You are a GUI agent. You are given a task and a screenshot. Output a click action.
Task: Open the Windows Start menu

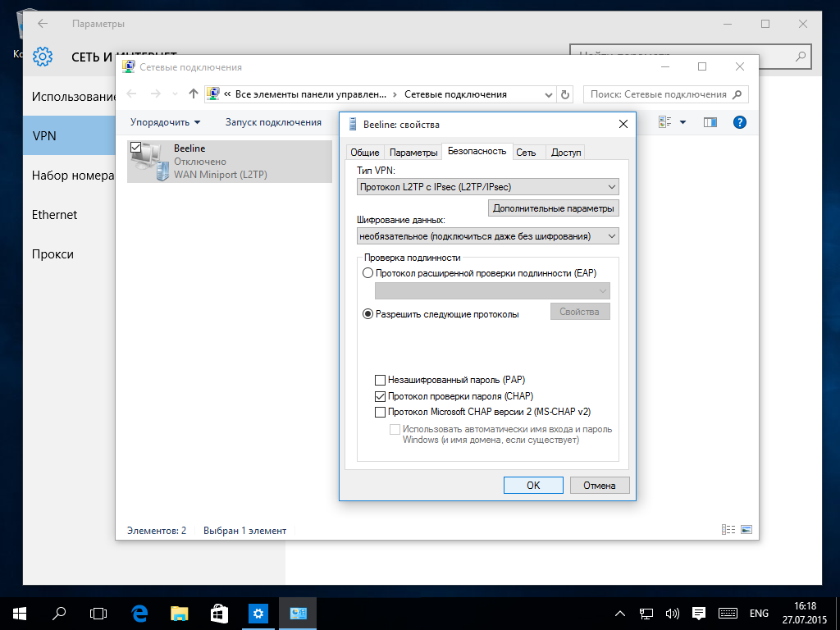[20, 614]
